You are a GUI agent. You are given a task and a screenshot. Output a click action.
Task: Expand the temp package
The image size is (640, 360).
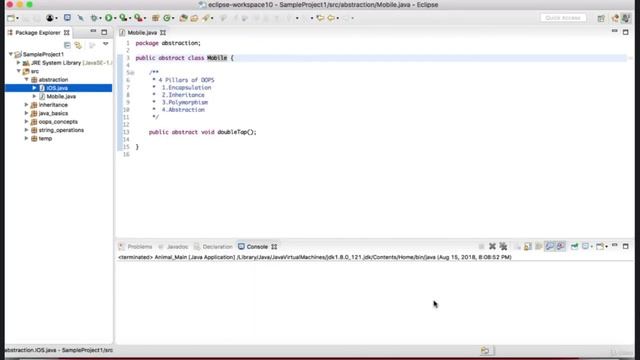27,138
